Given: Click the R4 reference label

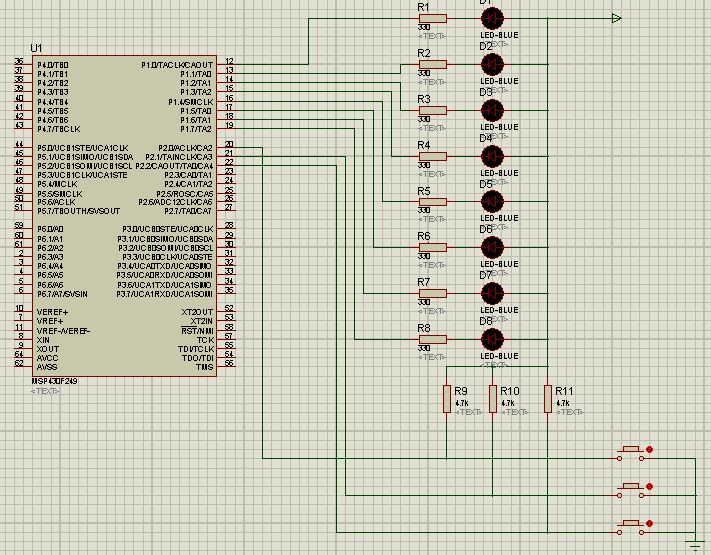Looking at the screenshot, I should pos(424,145).
